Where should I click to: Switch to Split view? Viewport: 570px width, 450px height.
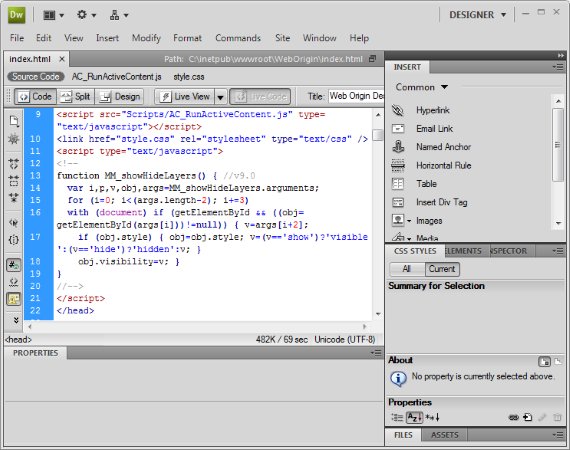(75, 97)
